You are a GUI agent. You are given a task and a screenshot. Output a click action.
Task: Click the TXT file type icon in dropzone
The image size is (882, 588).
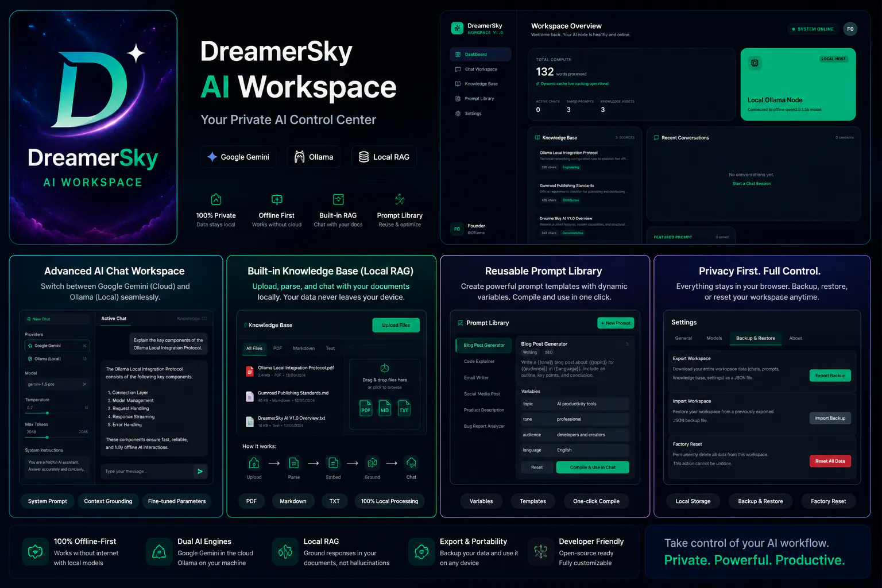404,408
